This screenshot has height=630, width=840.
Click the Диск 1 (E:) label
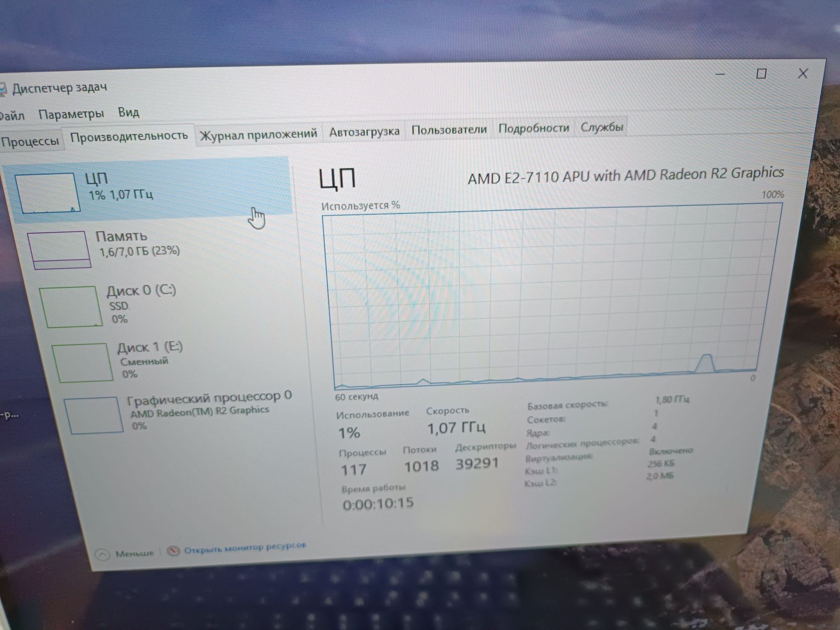[x=150, y=347]
